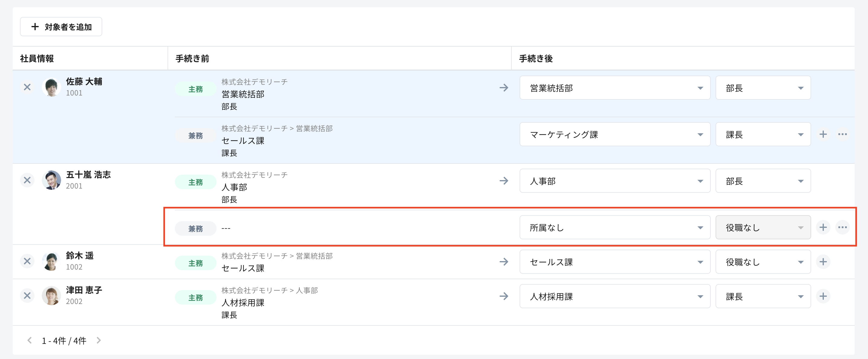This screenshot has height=359, width=868.
Task: Open more options for マーケティング課 row
Action: pos(842,134)
